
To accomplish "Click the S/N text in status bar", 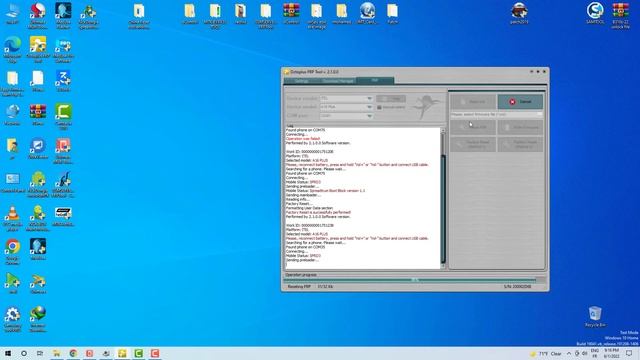I will (517, 287).
